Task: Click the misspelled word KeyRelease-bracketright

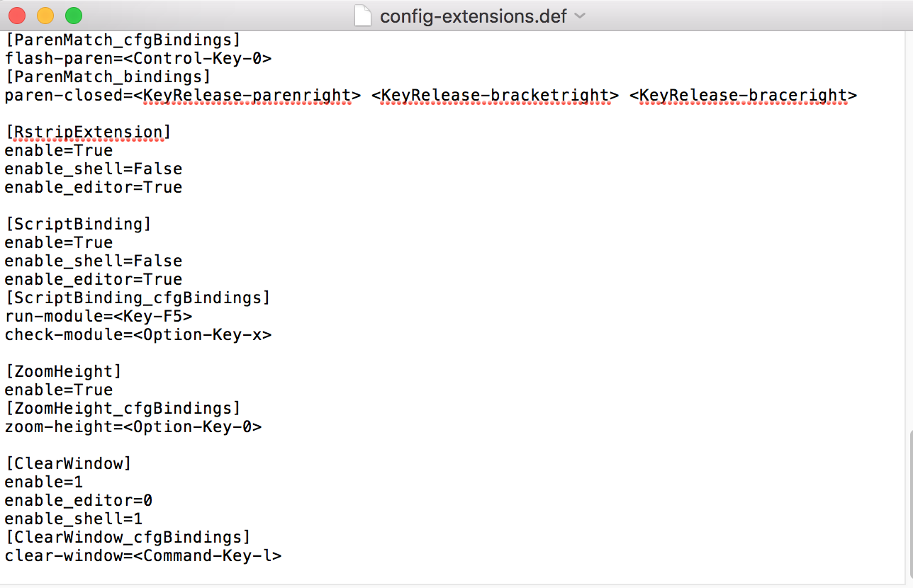Action: [495, 95]
